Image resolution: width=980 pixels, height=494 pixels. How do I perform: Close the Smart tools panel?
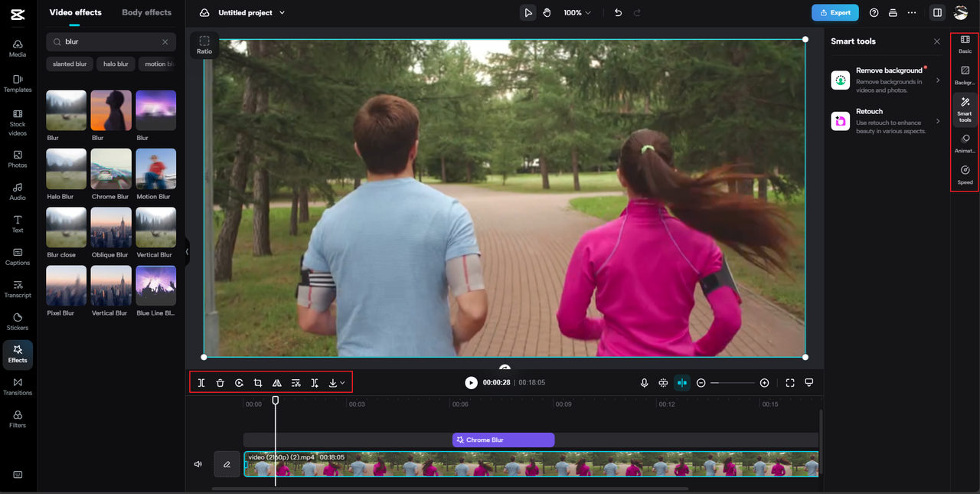[x=936, y=41]
